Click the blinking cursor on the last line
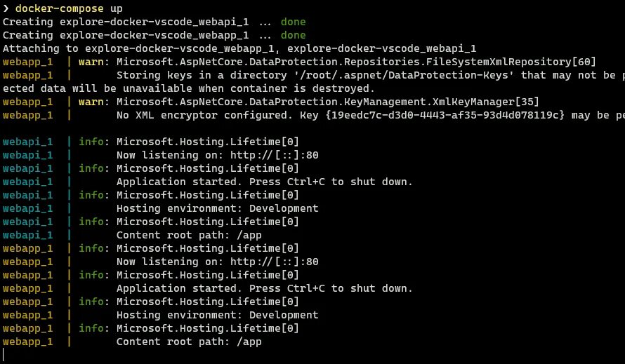625x364 pixels. point(4,354)
